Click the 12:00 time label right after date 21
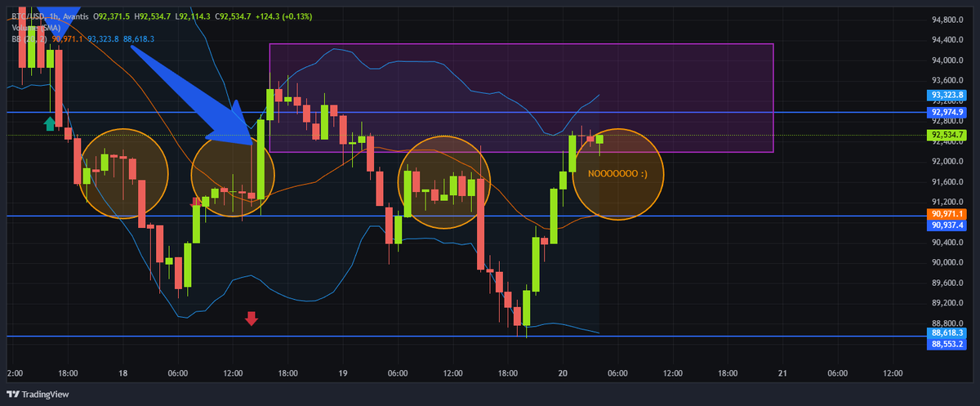Screen dimensions: 980x406 coord(892,373)
